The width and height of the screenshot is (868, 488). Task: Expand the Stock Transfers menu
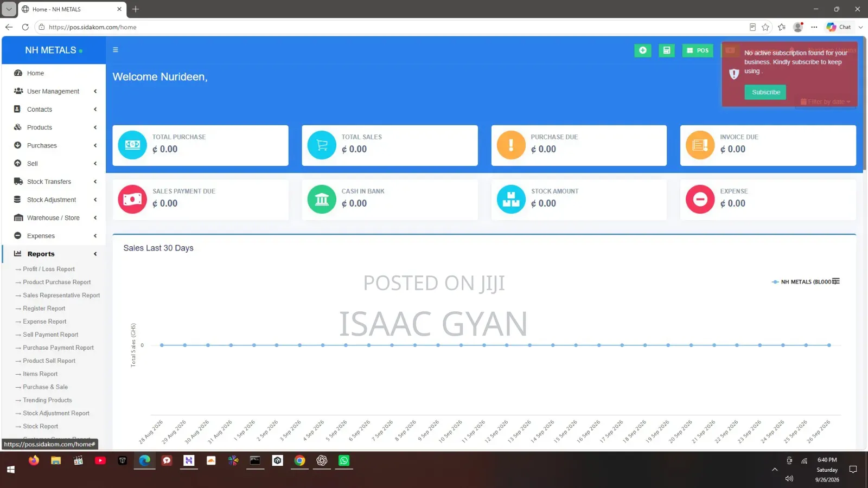tap(54, 182)
